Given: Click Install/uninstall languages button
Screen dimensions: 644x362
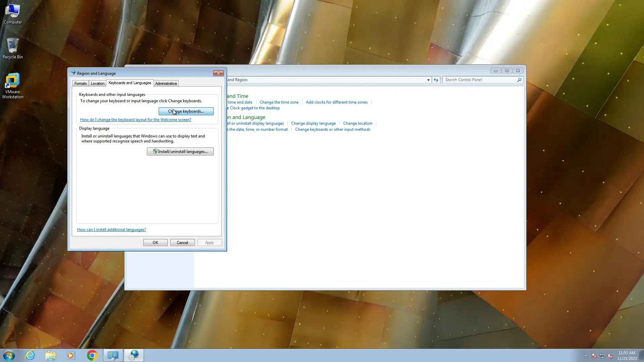Looking at the screenshot, I should tap(180, 152).
